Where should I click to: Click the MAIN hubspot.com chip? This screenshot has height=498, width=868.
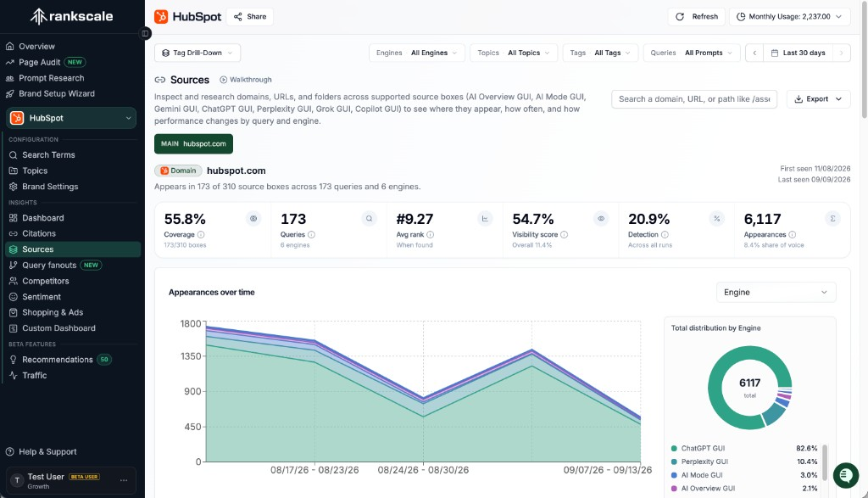tap(193, 144)
